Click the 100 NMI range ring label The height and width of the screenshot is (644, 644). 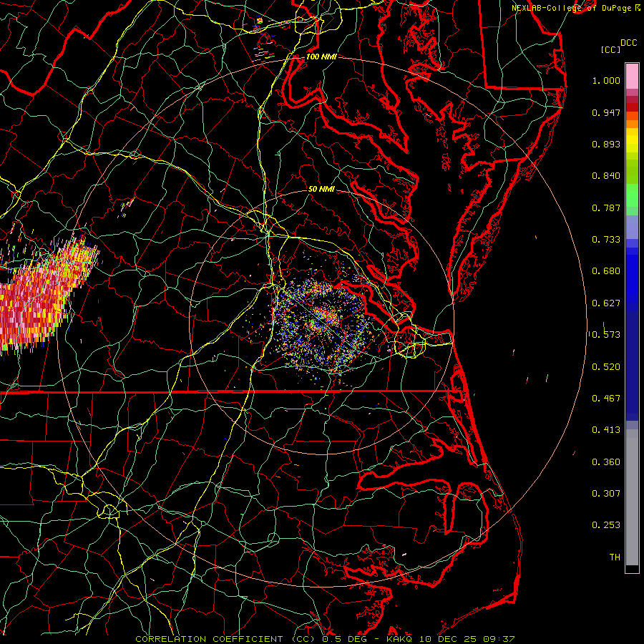(x=321, y=57)
